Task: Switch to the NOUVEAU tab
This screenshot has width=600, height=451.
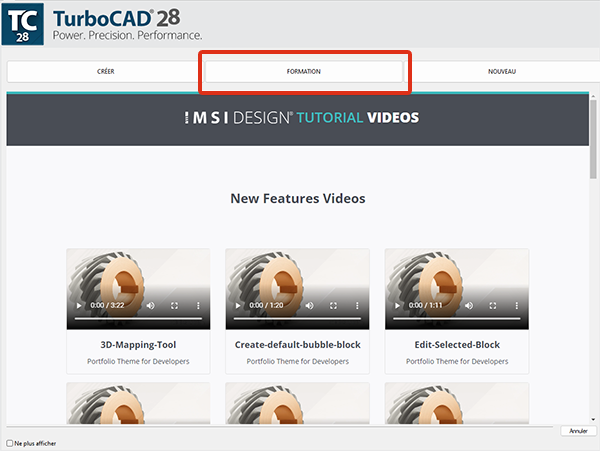Action: tap(502, 72)
